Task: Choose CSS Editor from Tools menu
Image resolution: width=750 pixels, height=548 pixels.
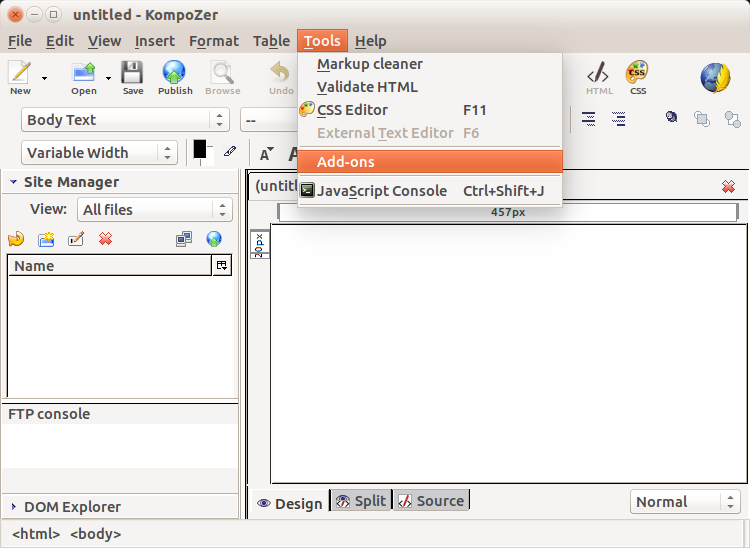Action: tap(430, 110)
